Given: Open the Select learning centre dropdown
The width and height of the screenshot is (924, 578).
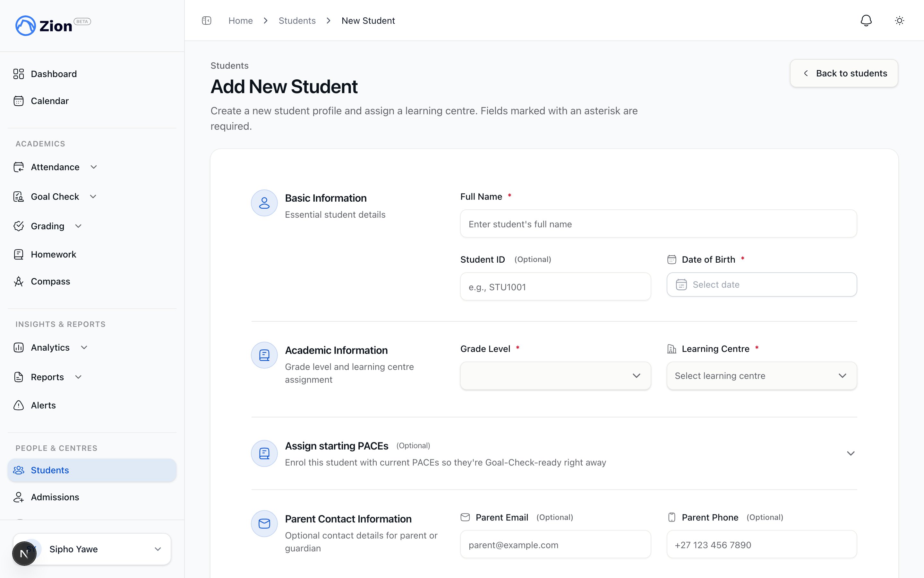Looking at the screenshot, I should 761,376.
